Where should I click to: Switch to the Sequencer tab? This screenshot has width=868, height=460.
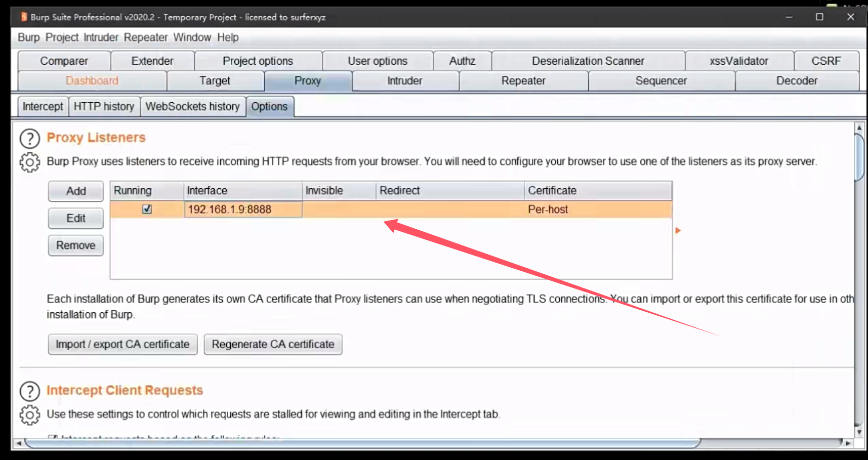pos(662,81)
